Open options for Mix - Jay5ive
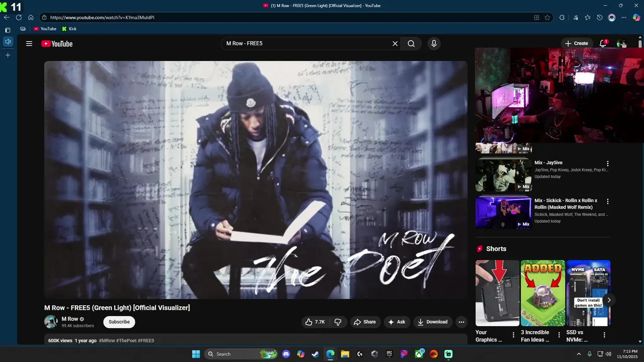This screenshot has height=362, width=644. pyautogui.click(x=607, y=163)
